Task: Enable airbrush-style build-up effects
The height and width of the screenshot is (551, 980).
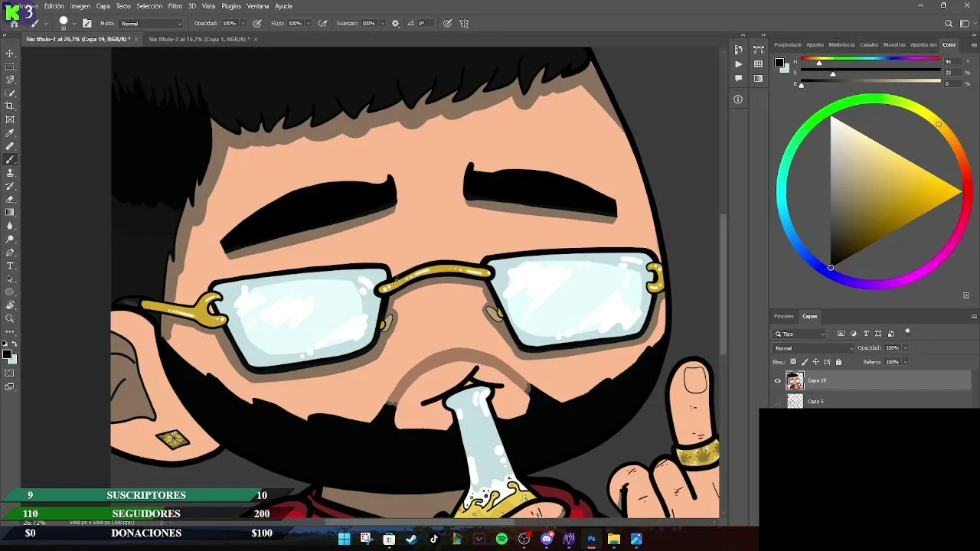Action: (322, 24)
